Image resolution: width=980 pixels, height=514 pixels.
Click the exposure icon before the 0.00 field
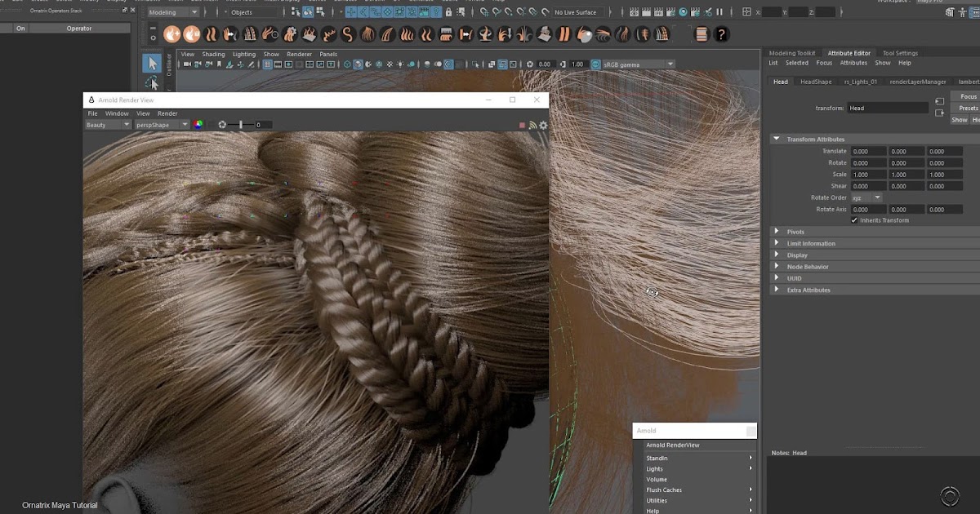[530, 64]
